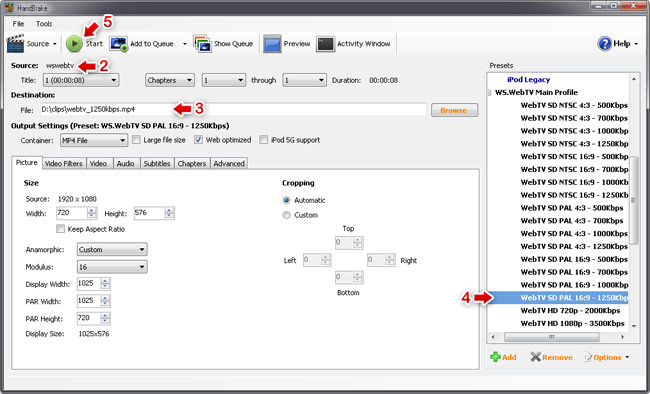Switch to the Audio tab
650x394 pixels.
(125, 163)
